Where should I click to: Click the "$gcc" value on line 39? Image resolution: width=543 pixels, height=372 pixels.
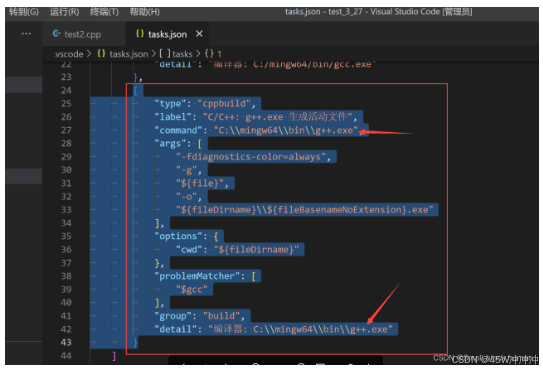tap(192, 289)
